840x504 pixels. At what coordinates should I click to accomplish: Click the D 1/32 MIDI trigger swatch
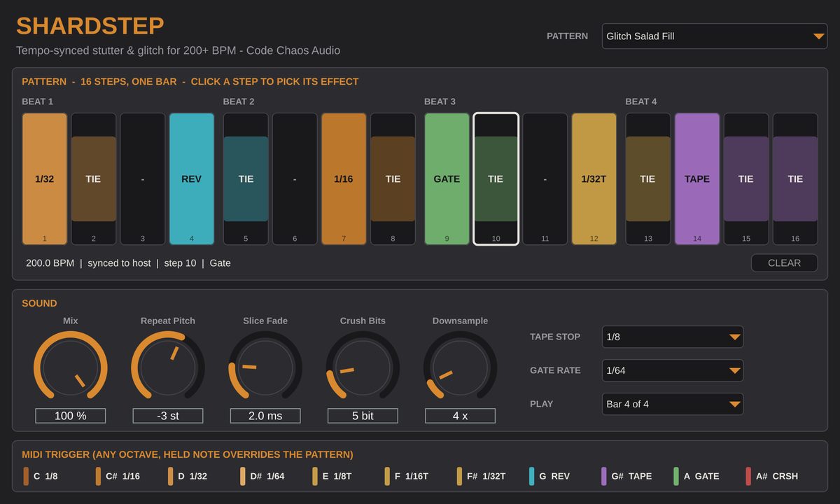click(170, 476)
